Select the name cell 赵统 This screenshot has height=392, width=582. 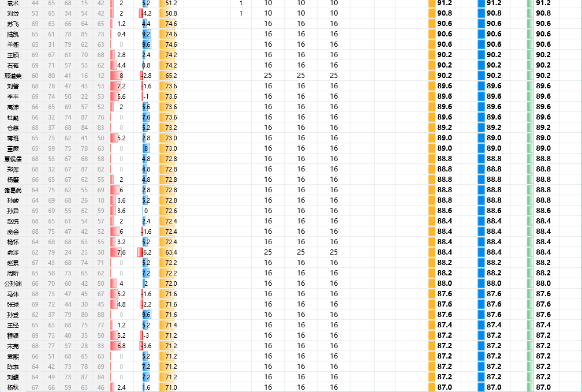(13, 221)
